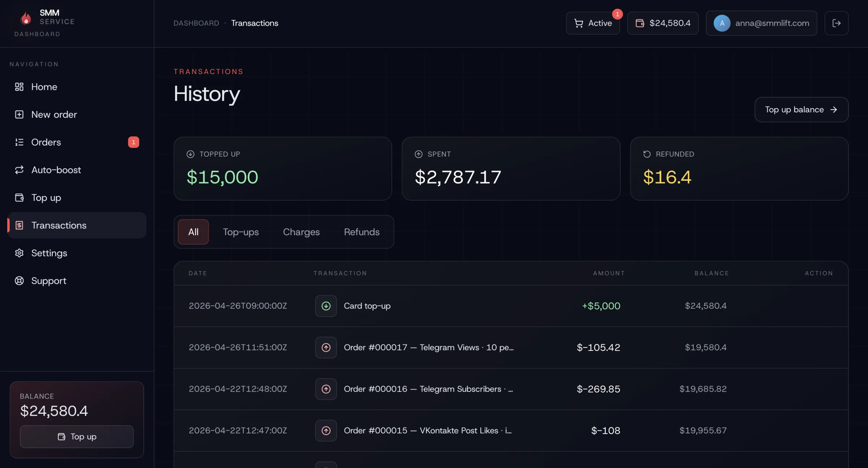This screenshot has width=868, height=468.
Task: Click the Card top-up row icon
Action: [x=326, y=306]
